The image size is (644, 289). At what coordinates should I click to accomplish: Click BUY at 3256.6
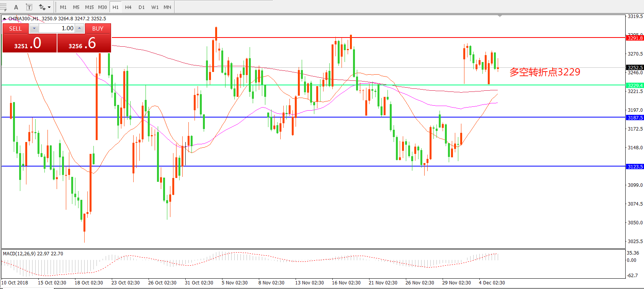(x=84, y=43)
